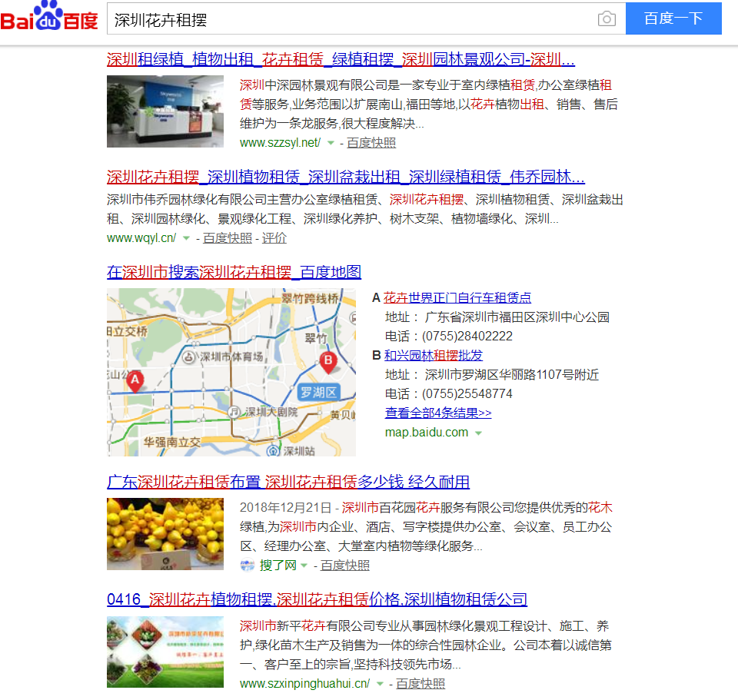The image size is (738, 700).
Task: Click the Baidu logo
Action: pyautogui.click(x=49, y=16)
